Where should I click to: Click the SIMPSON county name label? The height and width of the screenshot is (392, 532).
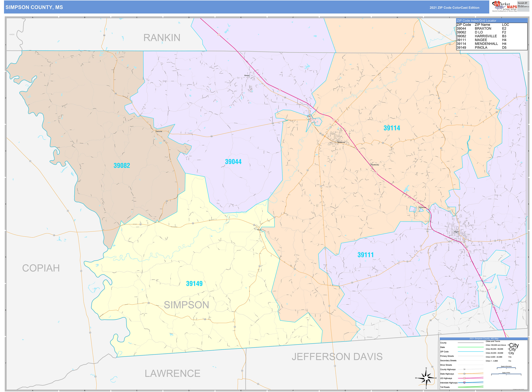click(186, 305)
